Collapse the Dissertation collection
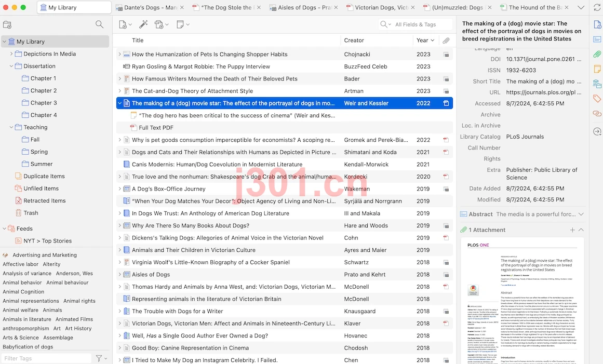This screenshot has height=364, width=603. coord(11,66)
